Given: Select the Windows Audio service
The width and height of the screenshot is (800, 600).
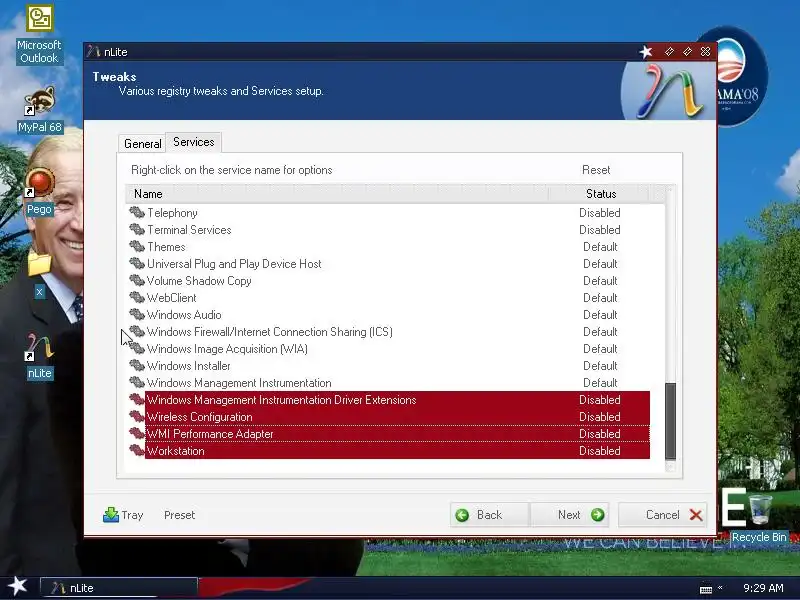Looking at the screenshot, I should [389, 314].
